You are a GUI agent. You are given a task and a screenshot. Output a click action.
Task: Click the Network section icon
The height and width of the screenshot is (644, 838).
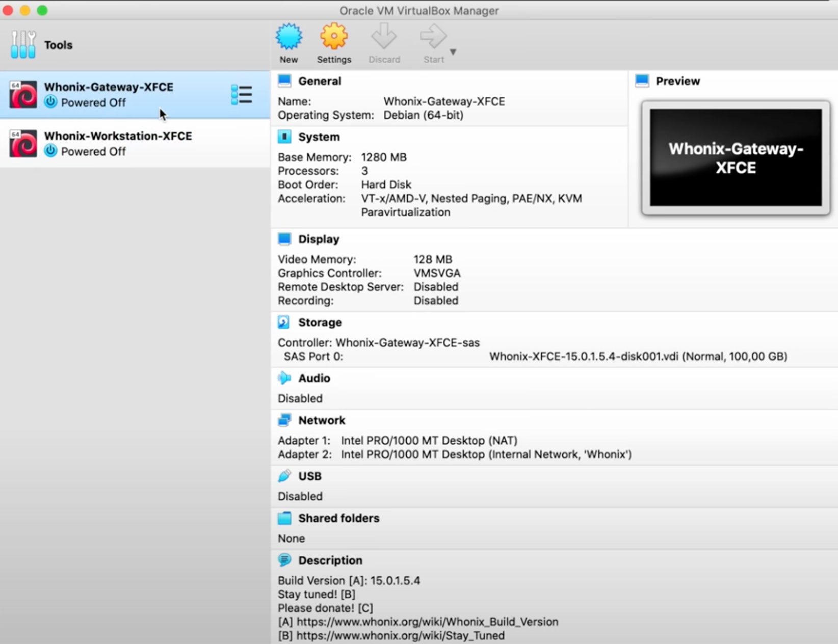284,420
